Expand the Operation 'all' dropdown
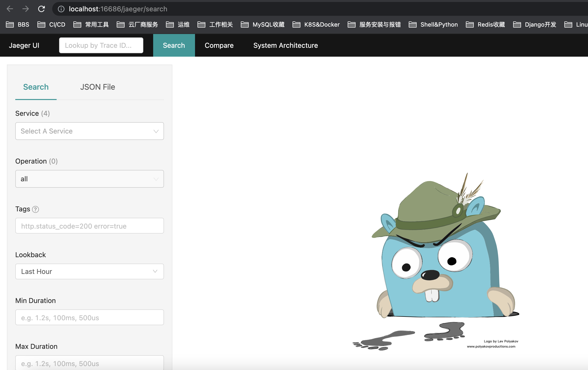 (x=89, y=179)
